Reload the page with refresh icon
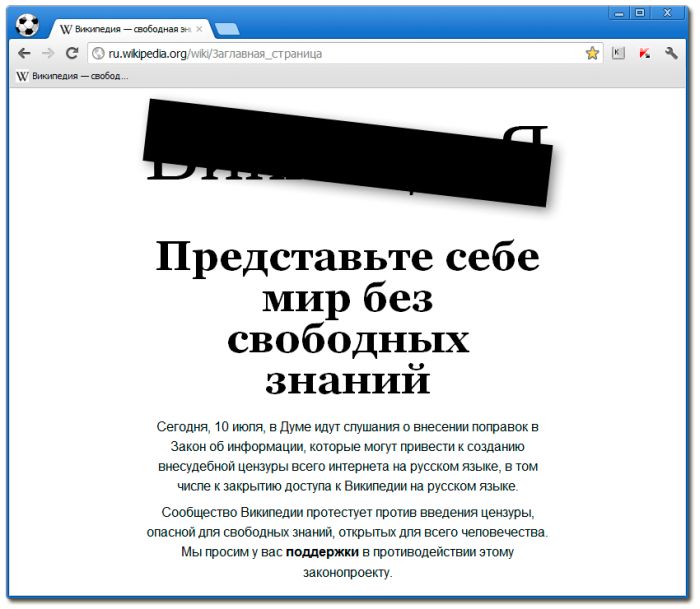700x609 pixels. [72, 53]
